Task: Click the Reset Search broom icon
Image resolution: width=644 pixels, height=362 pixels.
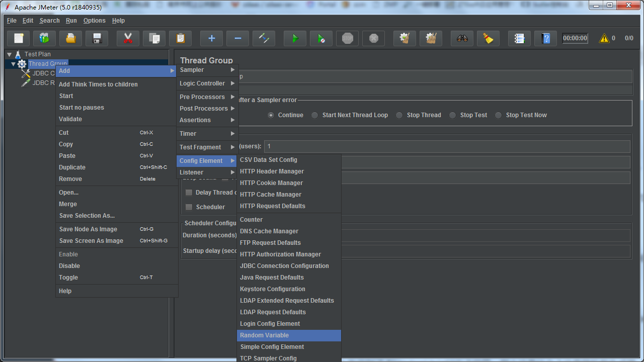Action: click(488, 38)
